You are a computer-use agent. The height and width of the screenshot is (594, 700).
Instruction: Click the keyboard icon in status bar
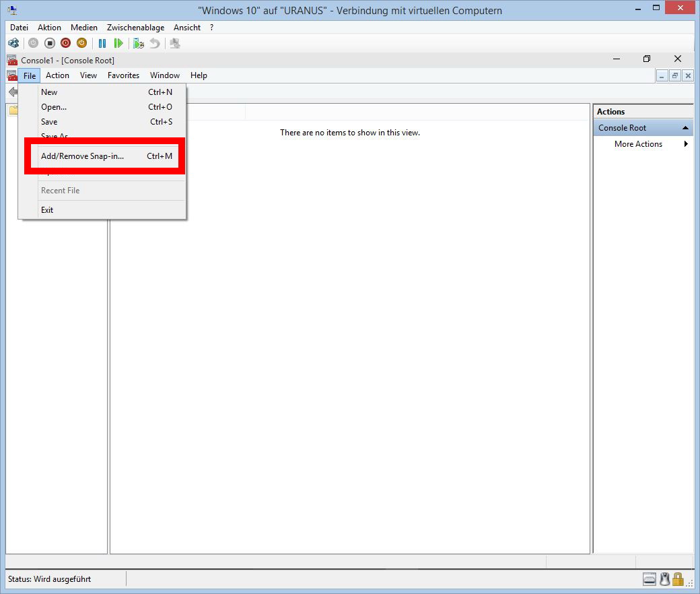(650, 579)
